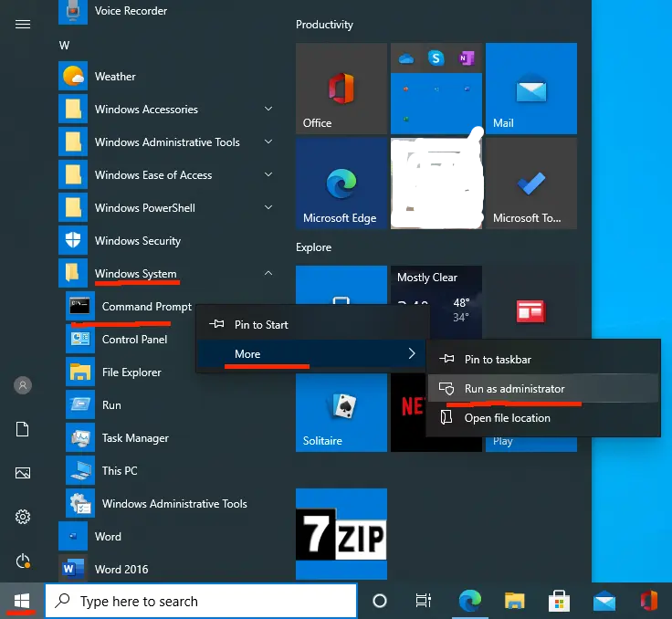Open the user account icon
The width and height of the screenshot is (672, 619).
(23, 385)
